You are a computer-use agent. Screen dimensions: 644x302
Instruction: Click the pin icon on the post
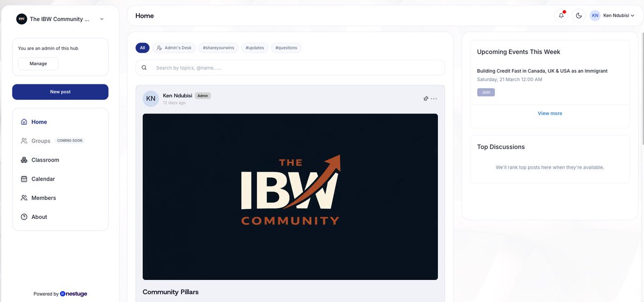coord(426,99)
